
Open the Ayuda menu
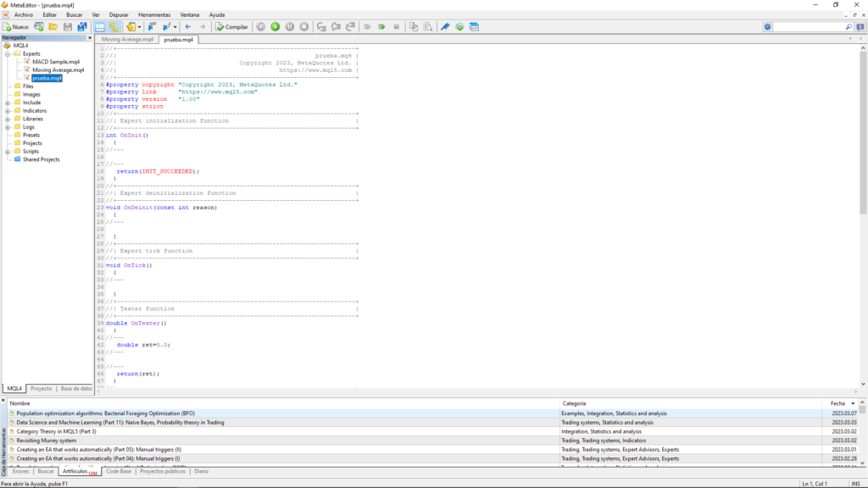(217, 15)
